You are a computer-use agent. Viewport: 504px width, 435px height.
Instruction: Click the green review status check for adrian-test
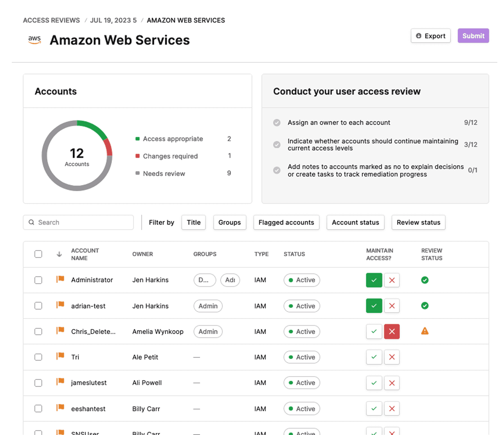point(425,305)
